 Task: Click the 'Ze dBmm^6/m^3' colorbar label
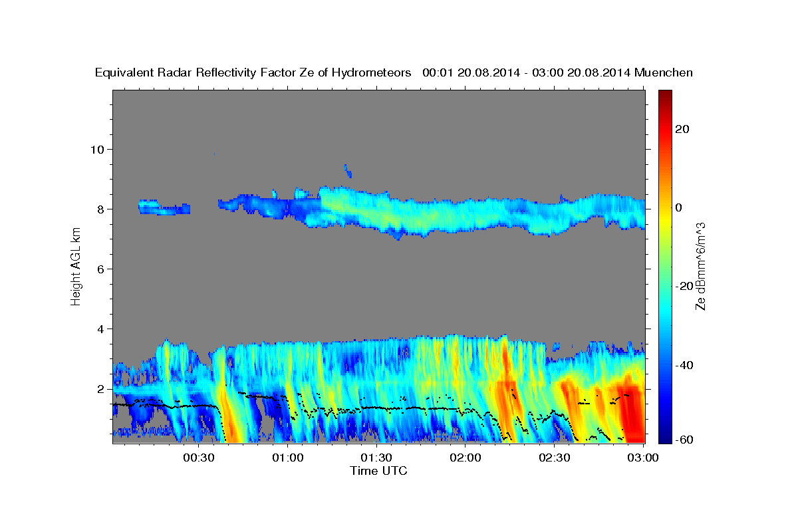700,266
